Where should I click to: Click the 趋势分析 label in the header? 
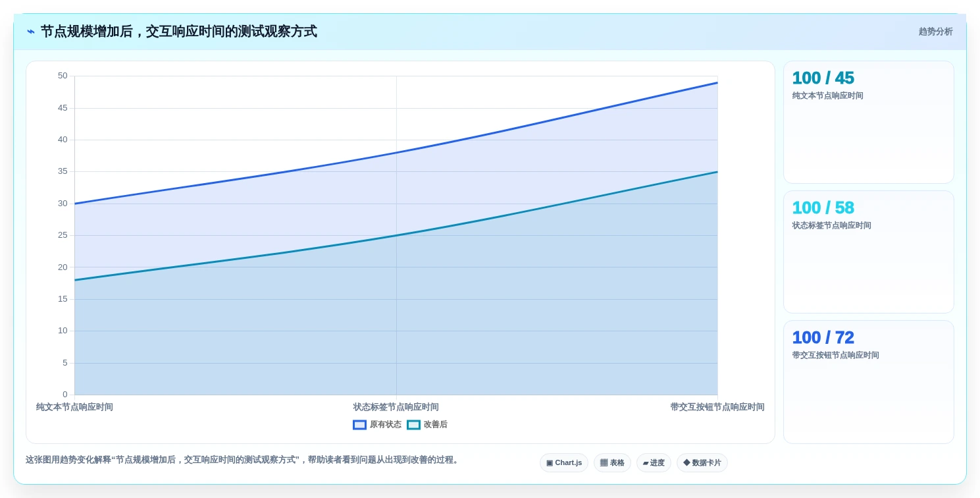[935, 32]
